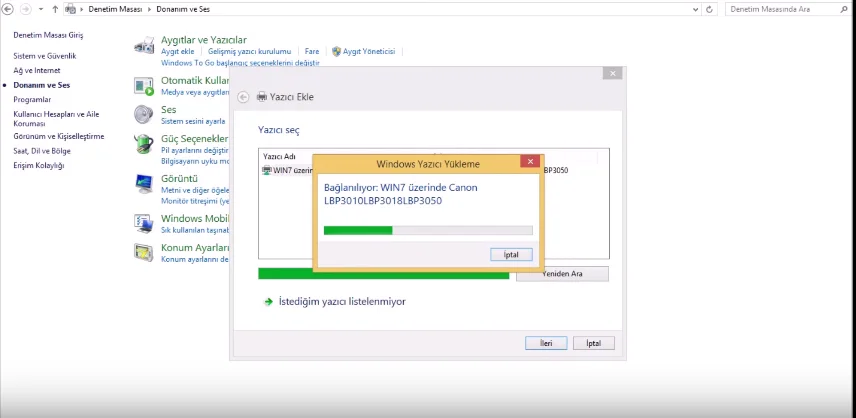Open Erişim Kolaylığı category
Image resolution: width=856 pixels, height=418 pixels.
39,165
